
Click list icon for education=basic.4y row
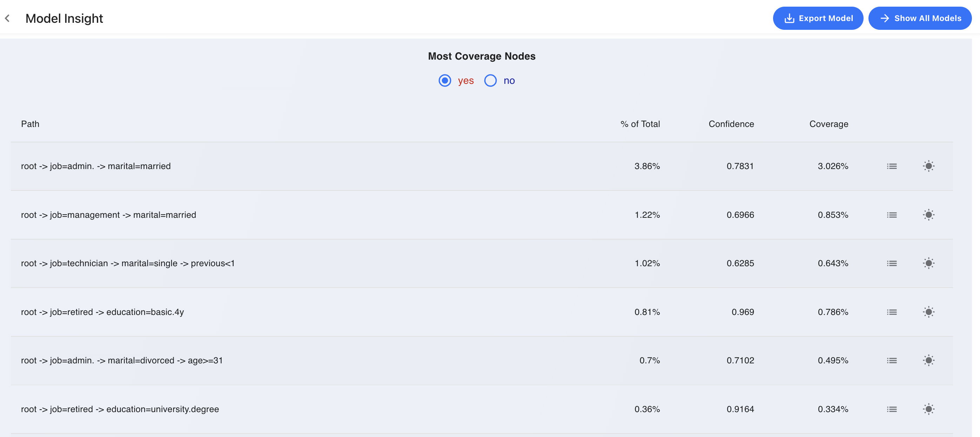[x=892, y=312]
